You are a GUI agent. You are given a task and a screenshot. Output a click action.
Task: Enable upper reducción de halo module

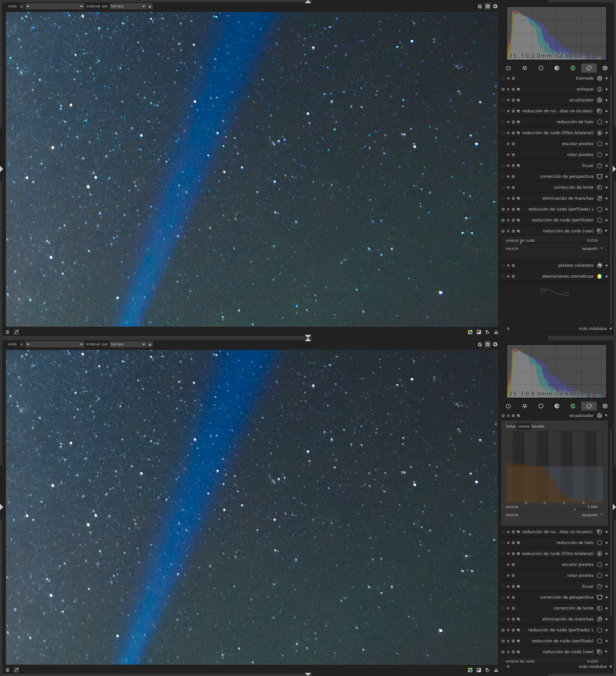click(x=503, y=122)
